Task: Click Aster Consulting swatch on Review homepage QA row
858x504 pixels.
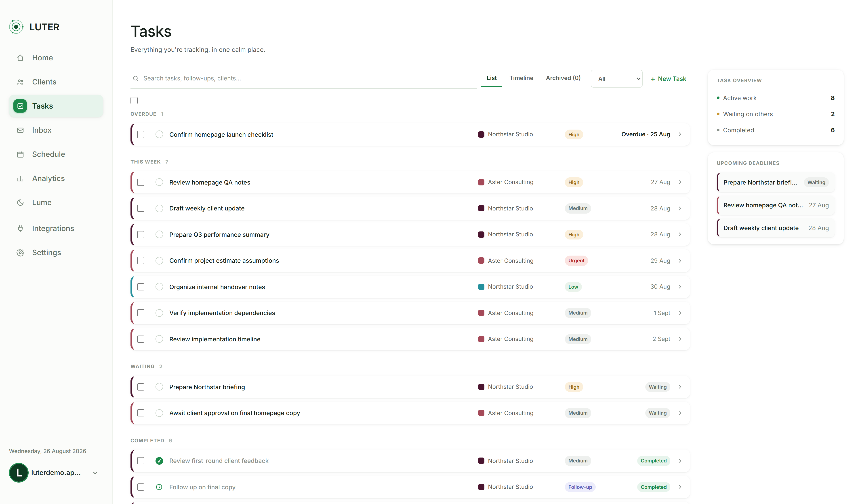Action: [x=481, y=182]
